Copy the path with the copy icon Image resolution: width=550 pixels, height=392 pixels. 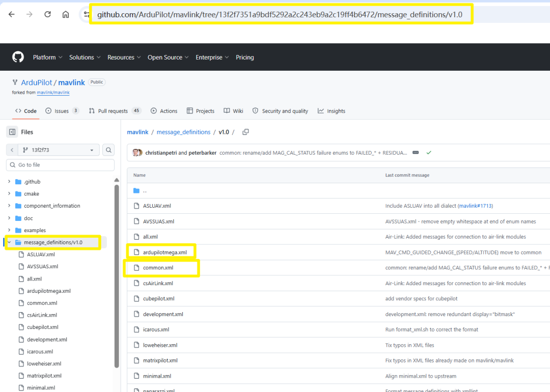pyautogui.click(x=245, y=132)
